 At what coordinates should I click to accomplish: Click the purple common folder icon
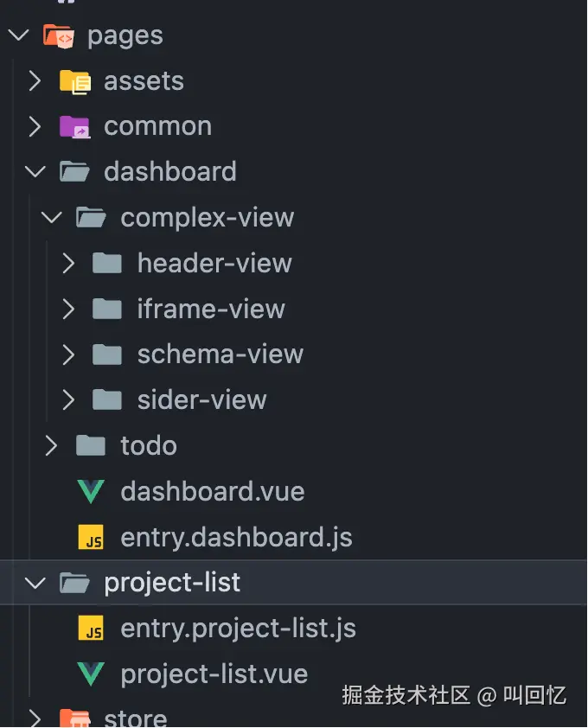tap(74, 126)
